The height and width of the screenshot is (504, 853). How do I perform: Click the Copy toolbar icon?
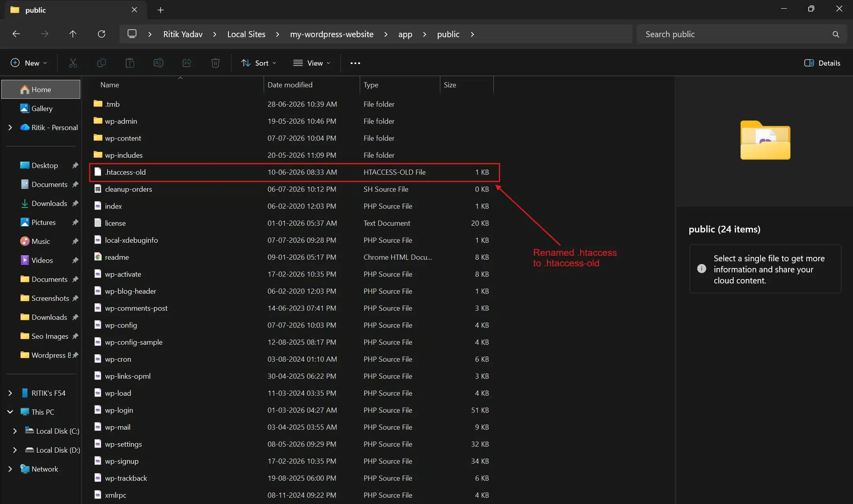(x=102, y=63)
